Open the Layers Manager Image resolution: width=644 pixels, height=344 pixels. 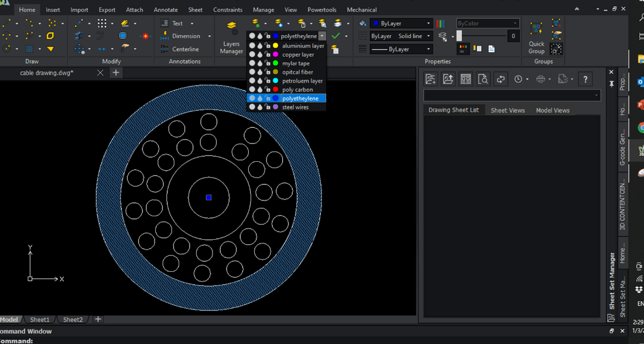[x=231, y=36]
